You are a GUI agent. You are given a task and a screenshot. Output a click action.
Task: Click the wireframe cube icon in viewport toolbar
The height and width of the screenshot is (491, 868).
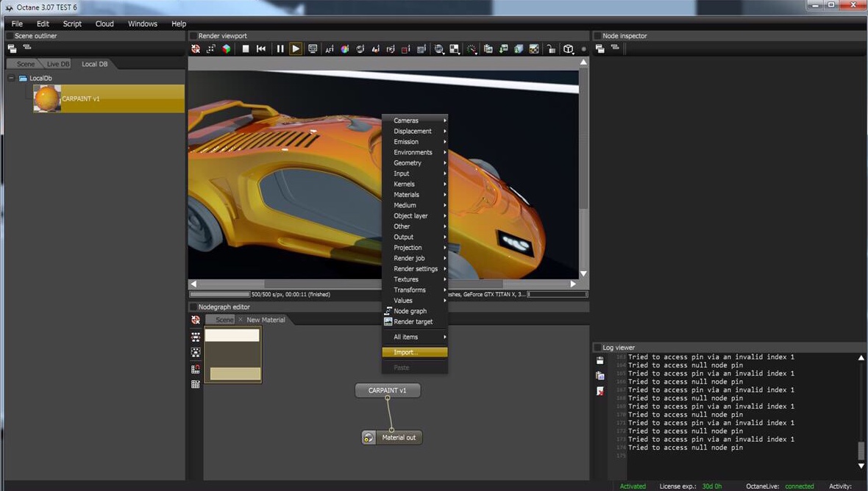tap(569, 49)
